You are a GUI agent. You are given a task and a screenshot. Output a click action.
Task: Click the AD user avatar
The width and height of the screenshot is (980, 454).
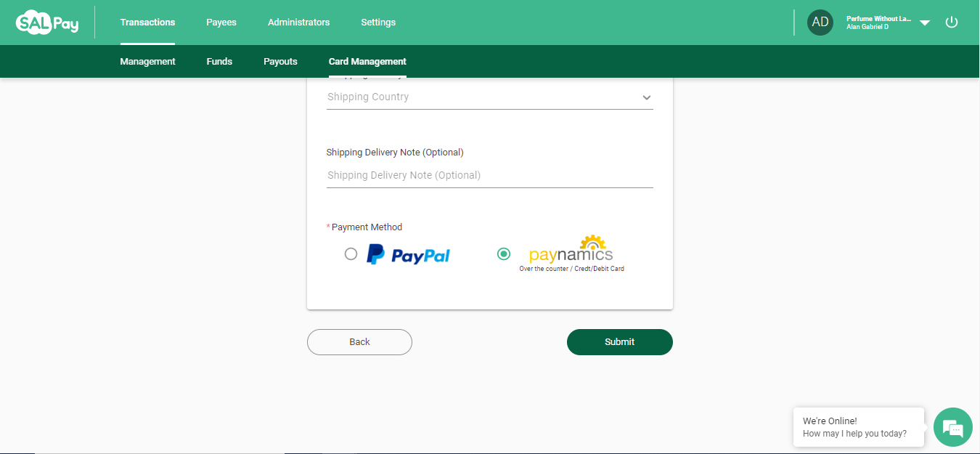coord(820,23)
